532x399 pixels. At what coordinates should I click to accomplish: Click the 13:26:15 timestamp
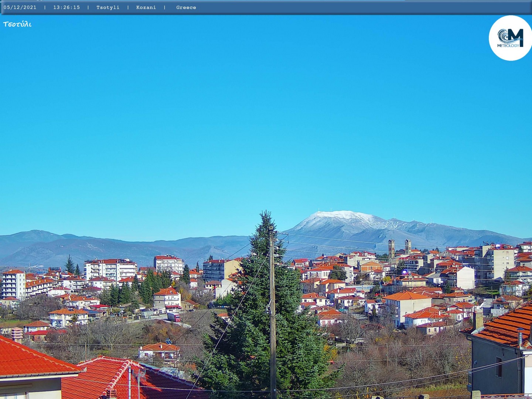tap(66, 7)
